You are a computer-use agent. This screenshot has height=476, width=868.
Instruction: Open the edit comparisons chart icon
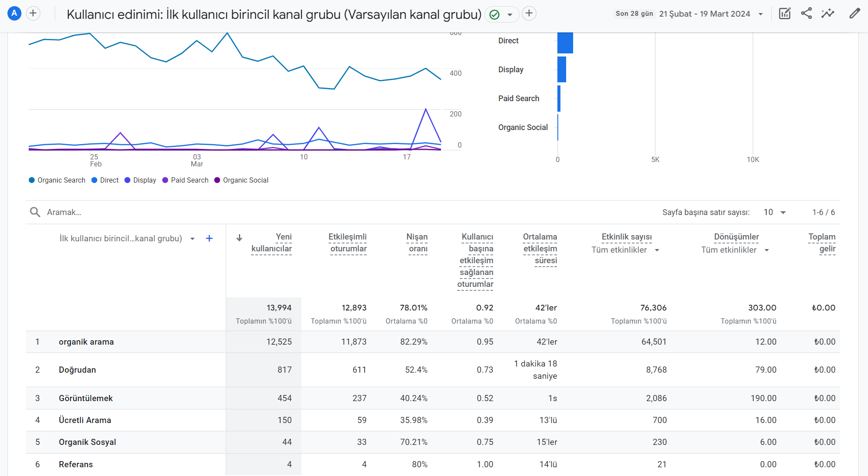(785, 14)
